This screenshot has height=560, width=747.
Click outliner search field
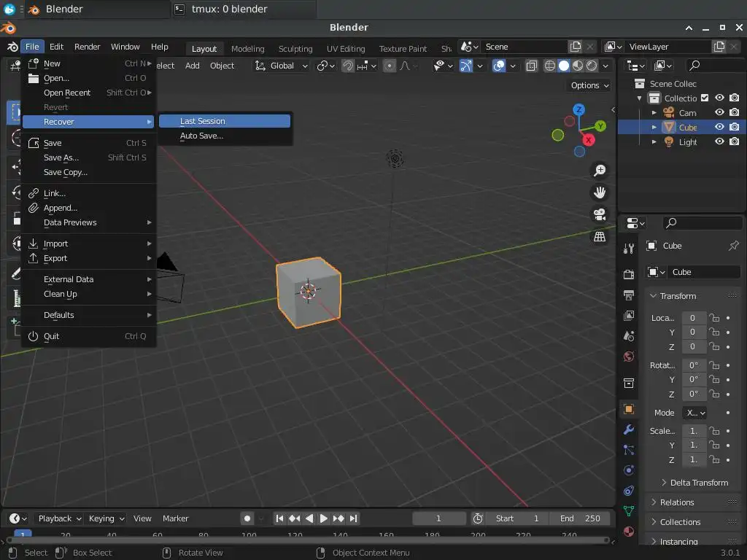[x=713, y=66]
